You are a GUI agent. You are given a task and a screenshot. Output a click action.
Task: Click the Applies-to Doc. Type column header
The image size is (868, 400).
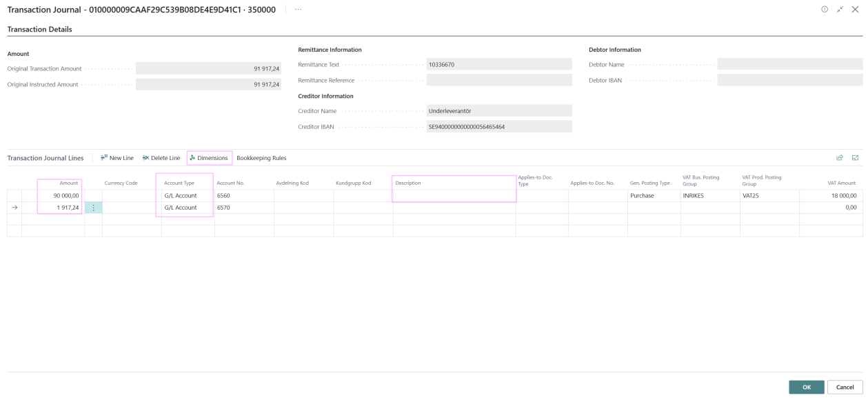coord(535,181)
